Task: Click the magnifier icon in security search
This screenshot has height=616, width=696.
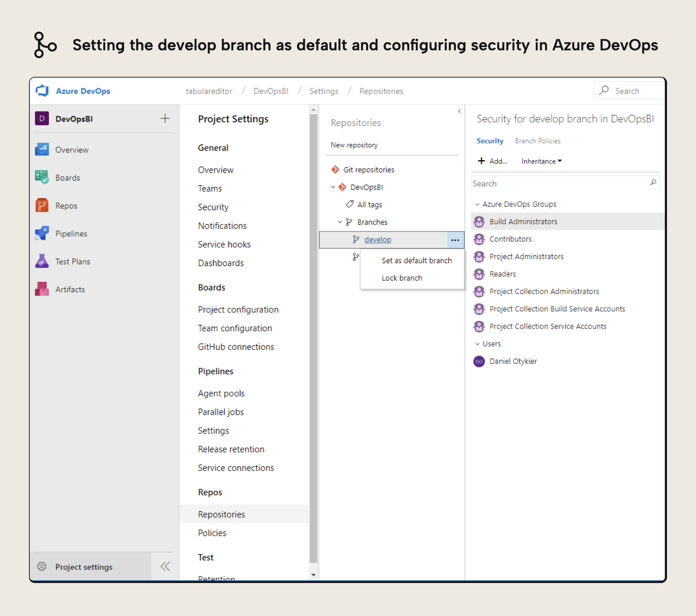Action: point(653,182)
